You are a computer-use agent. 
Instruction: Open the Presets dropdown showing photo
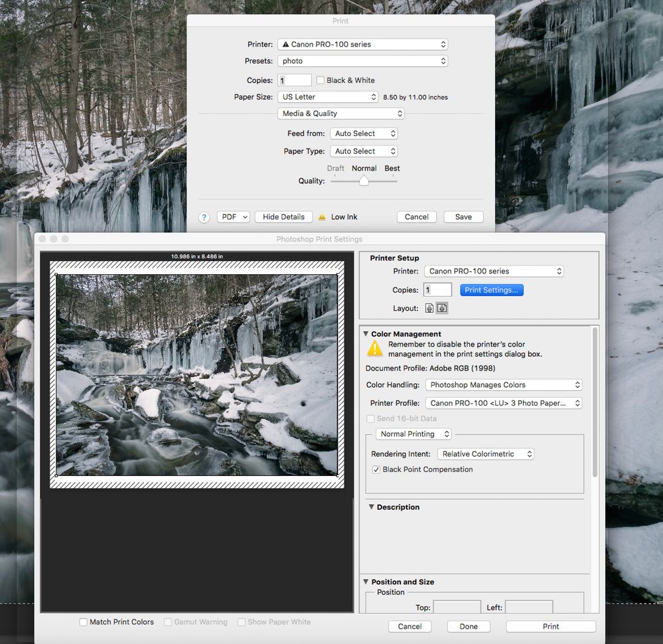pyautogui.click(x=362, y=61)
